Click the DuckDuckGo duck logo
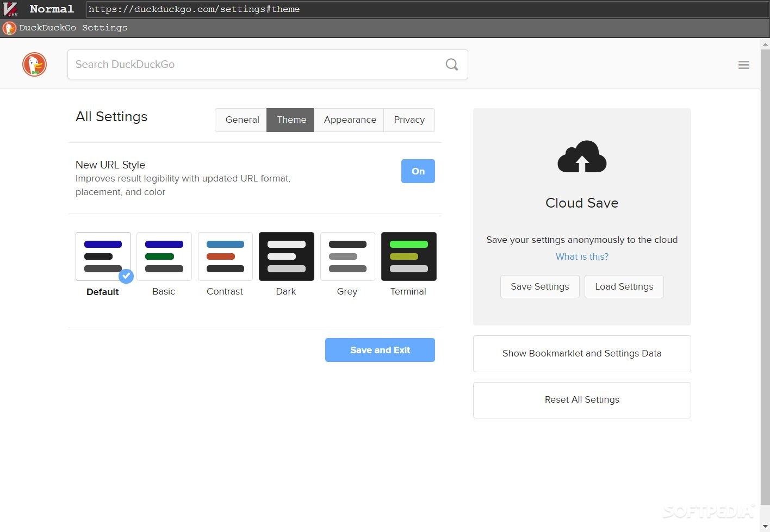Image resolution: width=770 pixels, height=532 pixels. click(x=34, y=64)
